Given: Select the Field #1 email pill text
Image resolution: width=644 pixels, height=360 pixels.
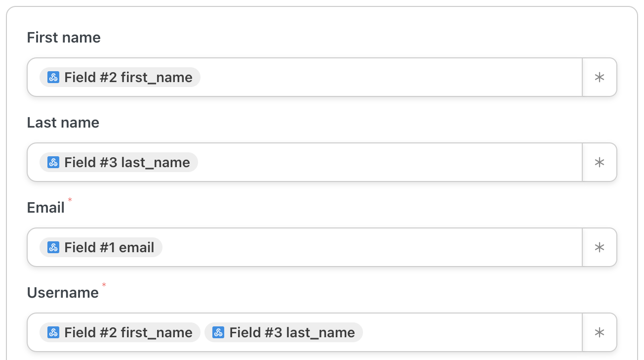Looking at the screenshot, I should 109,248.
